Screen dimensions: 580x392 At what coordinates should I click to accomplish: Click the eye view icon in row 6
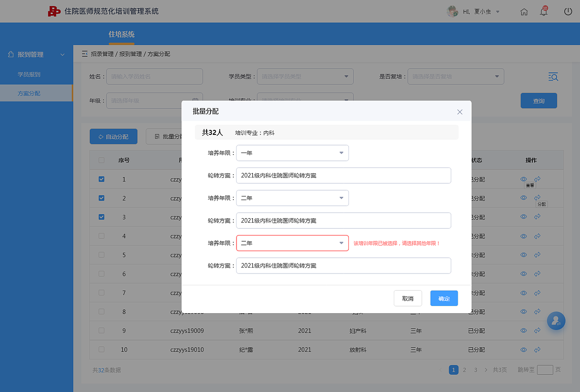tap(524, 274)
